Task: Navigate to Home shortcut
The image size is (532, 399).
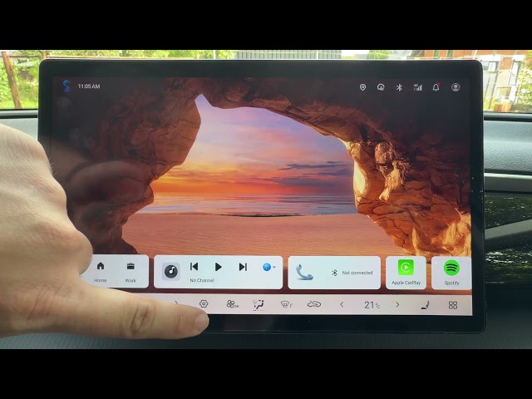Action: (x=100, y=272)
